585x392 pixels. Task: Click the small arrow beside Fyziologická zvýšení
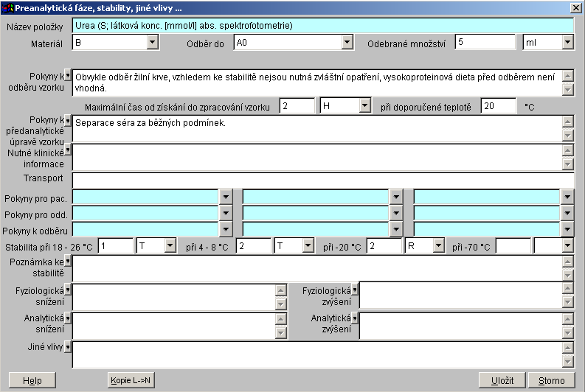pyautogui.click(x=355, y=290)
